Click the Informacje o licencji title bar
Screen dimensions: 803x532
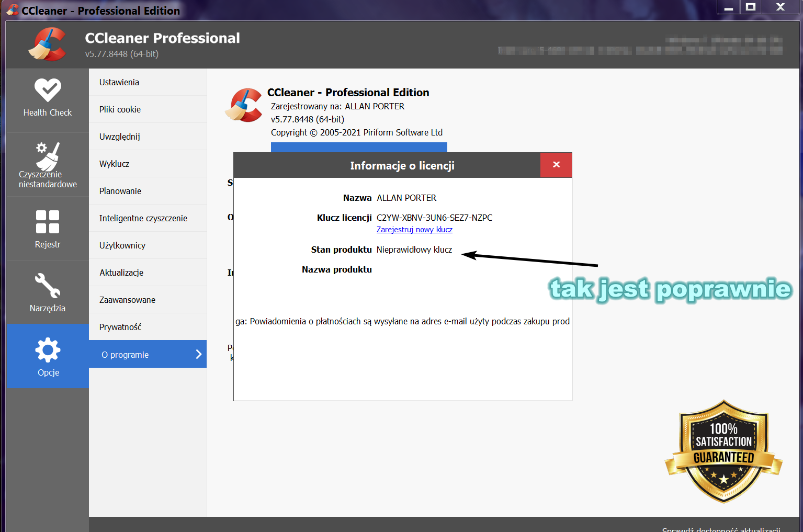coord(387,165)
